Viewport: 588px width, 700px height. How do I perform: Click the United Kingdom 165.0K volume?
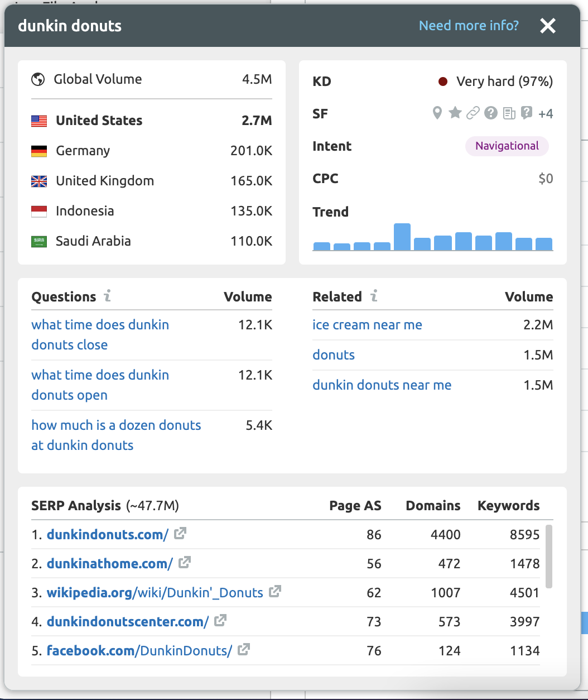click(252, 181)
